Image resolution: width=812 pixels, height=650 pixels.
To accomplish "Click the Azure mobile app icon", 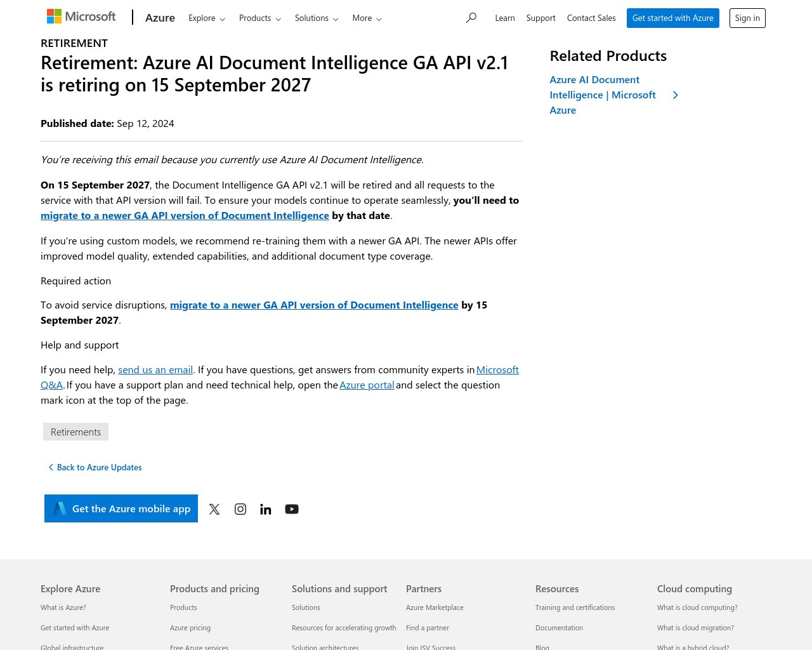I will point(60,508).
